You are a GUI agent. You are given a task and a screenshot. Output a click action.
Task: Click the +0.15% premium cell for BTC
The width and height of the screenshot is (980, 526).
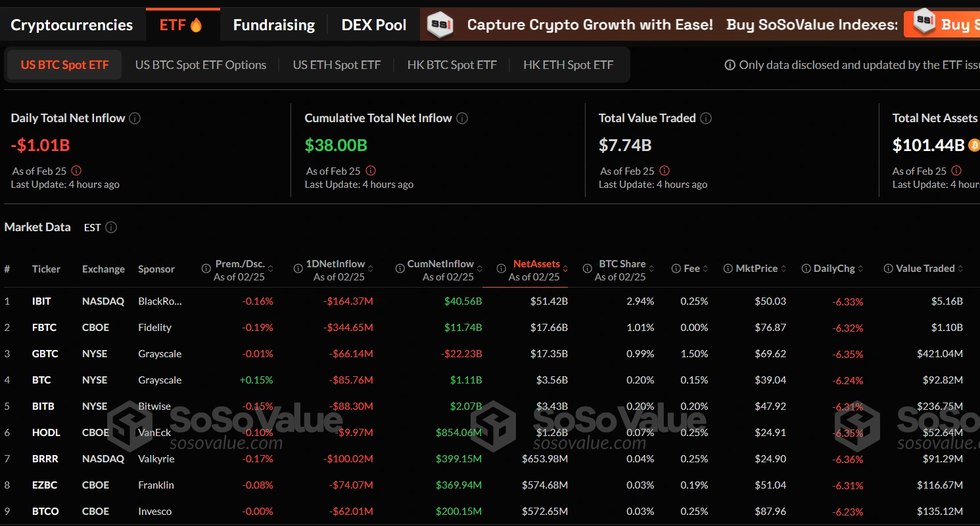point(256,380)
